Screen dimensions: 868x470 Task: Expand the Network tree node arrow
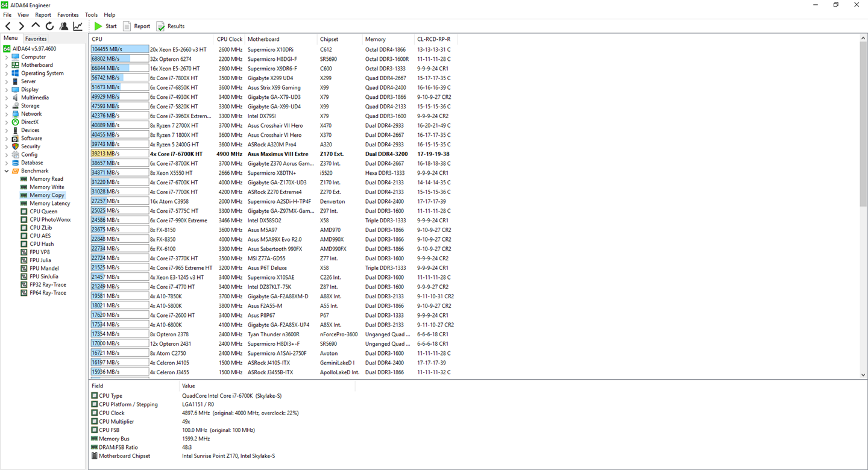tap(7, 114)
